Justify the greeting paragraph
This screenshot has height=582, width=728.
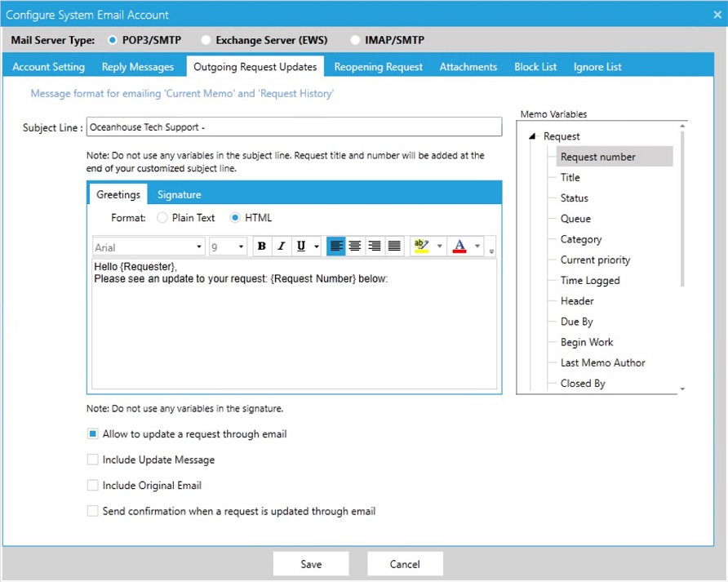point(394,246)
